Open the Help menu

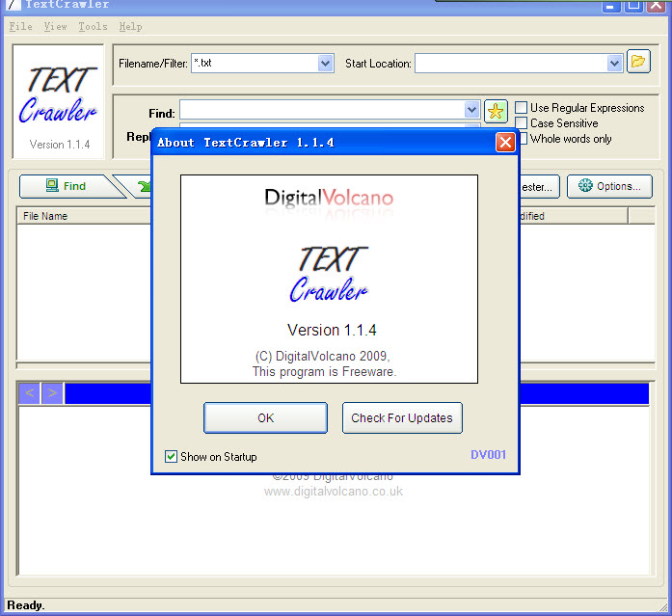coord(130,27)
